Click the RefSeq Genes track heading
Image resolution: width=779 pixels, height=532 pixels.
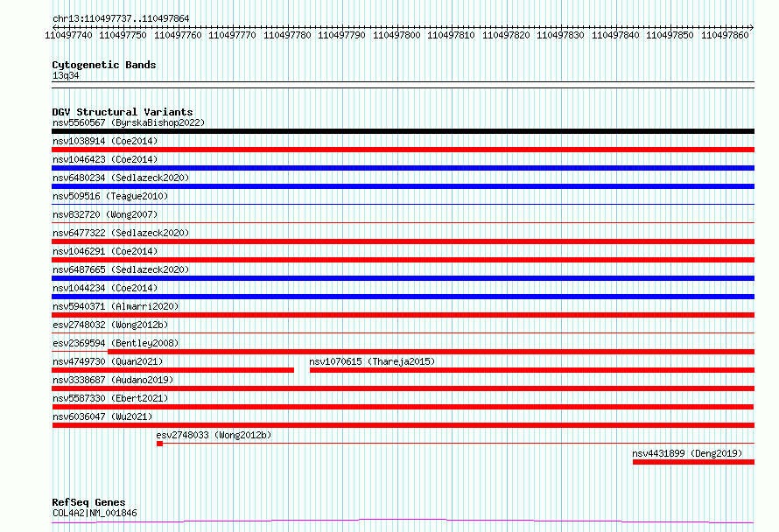coord(88,503)
